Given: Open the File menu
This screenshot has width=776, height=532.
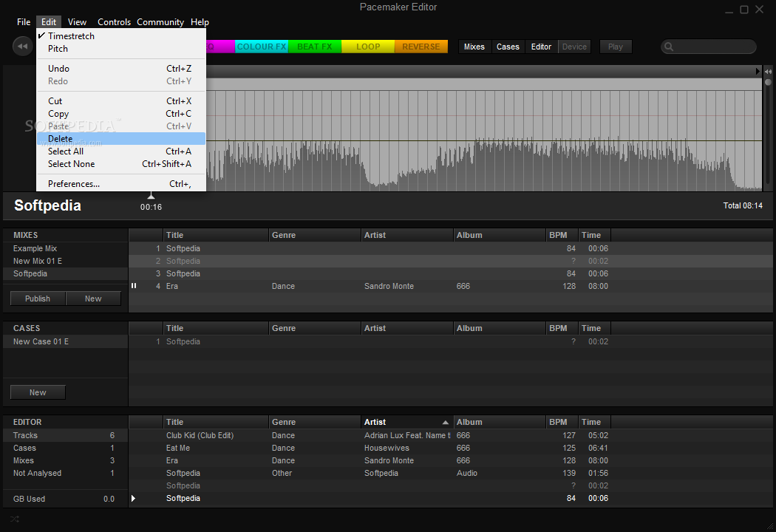Looking at the screenshot, I should 23,21.
